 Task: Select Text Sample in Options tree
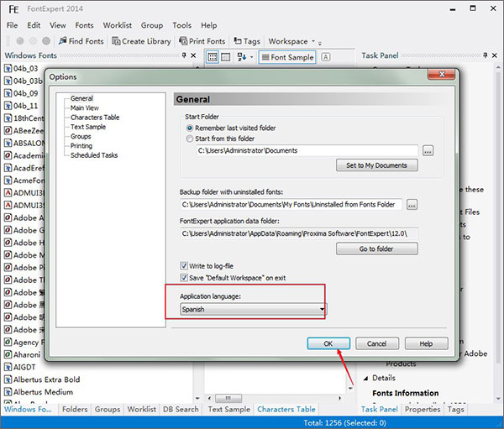88,127
